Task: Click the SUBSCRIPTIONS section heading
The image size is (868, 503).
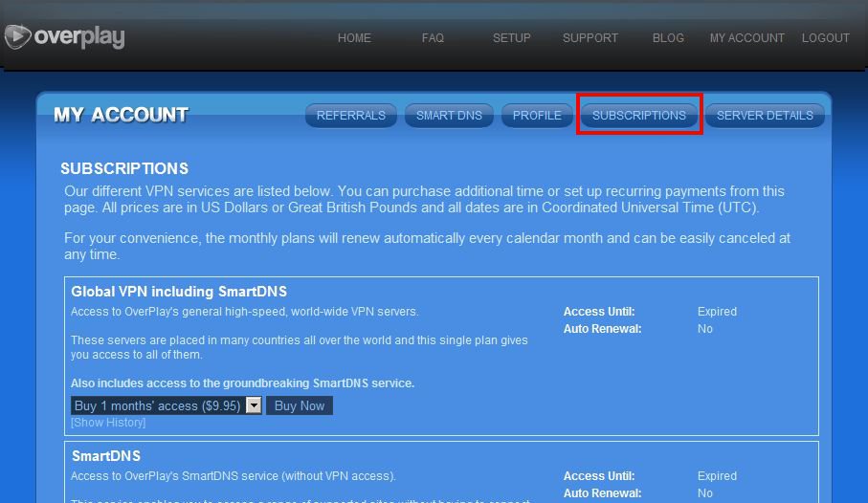Action: coord(124,168)
